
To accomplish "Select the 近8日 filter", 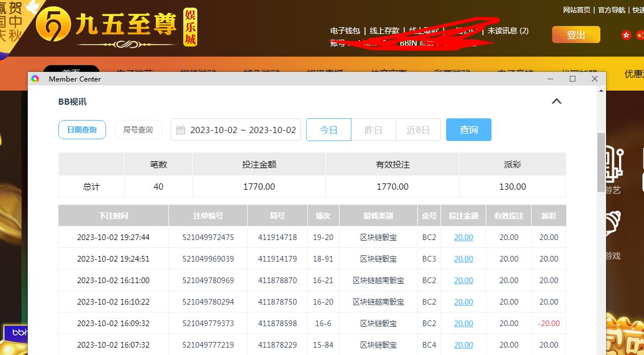I will [418, 130].
